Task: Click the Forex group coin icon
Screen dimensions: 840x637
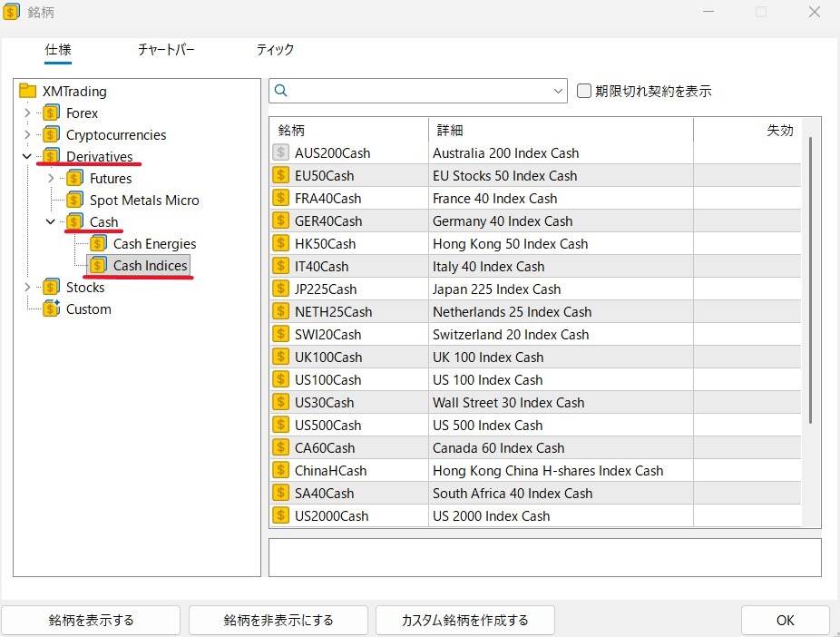Action: coord(51,113)
